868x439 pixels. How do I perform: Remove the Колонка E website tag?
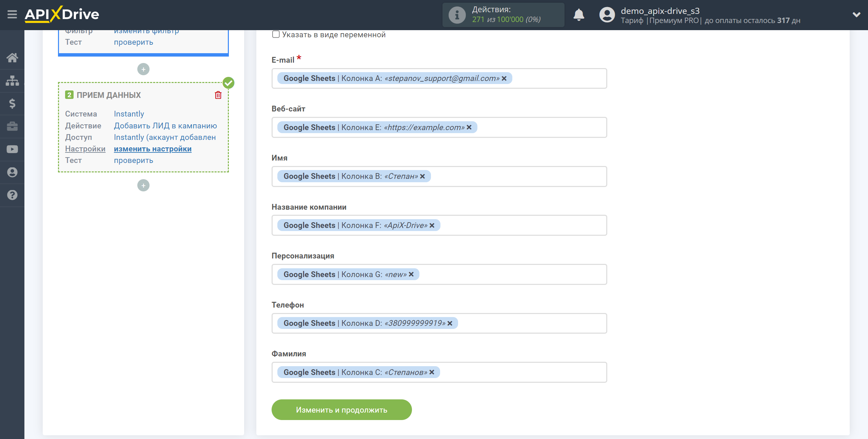(x=469, y=127)
